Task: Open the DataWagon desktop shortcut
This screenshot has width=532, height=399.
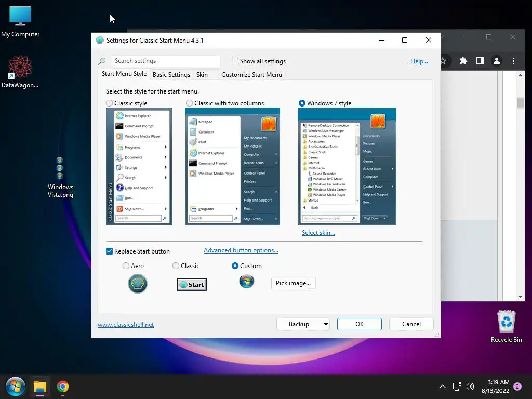Action: pos(20,72)
